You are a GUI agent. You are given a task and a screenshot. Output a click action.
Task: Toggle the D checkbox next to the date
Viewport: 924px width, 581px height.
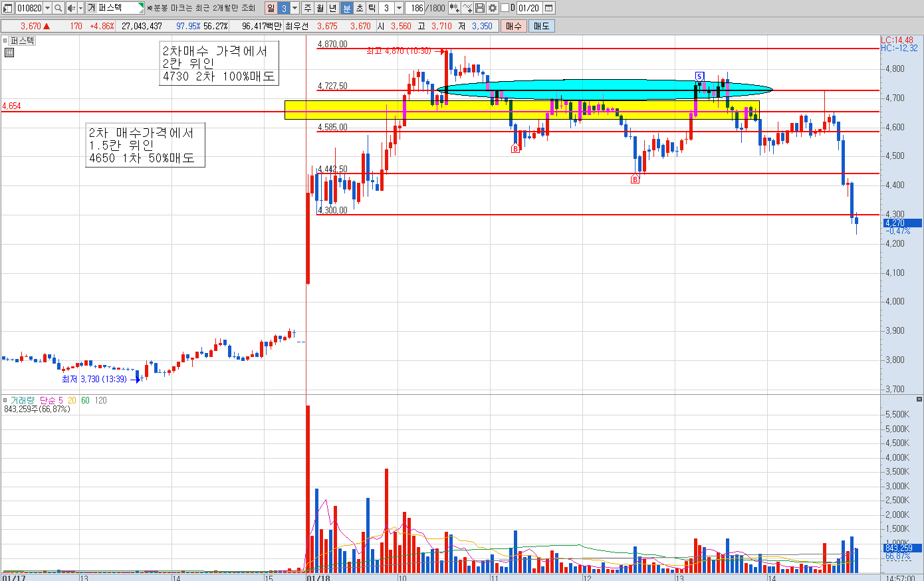click(x=505, y=8)
